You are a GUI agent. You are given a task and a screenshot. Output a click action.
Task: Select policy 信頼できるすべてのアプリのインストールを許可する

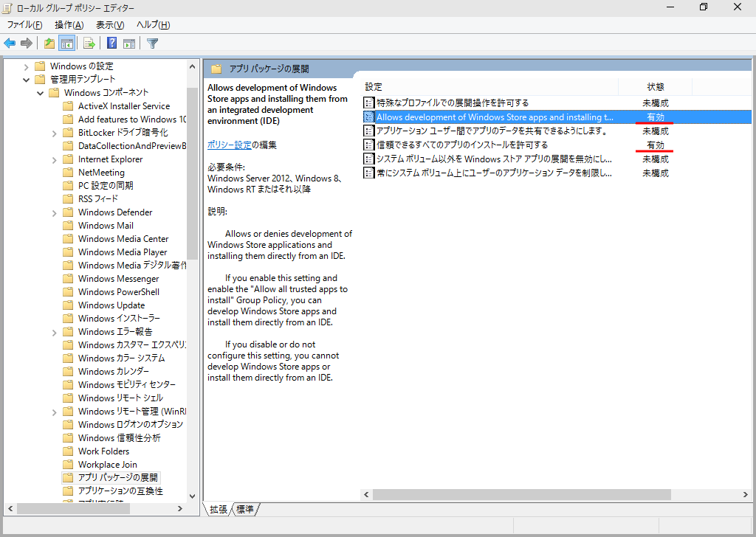462,145
